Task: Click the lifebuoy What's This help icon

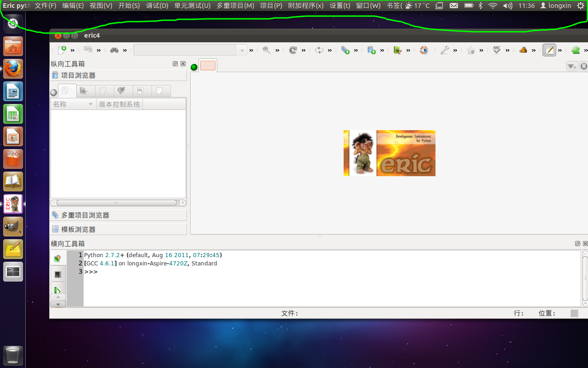Action: (x=424, y=50)
